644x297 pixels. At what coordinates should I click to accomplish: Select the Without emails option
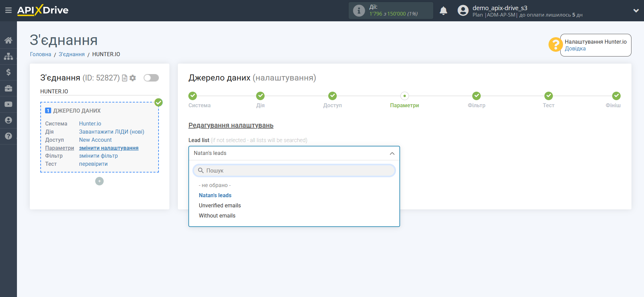click(217, 216)
